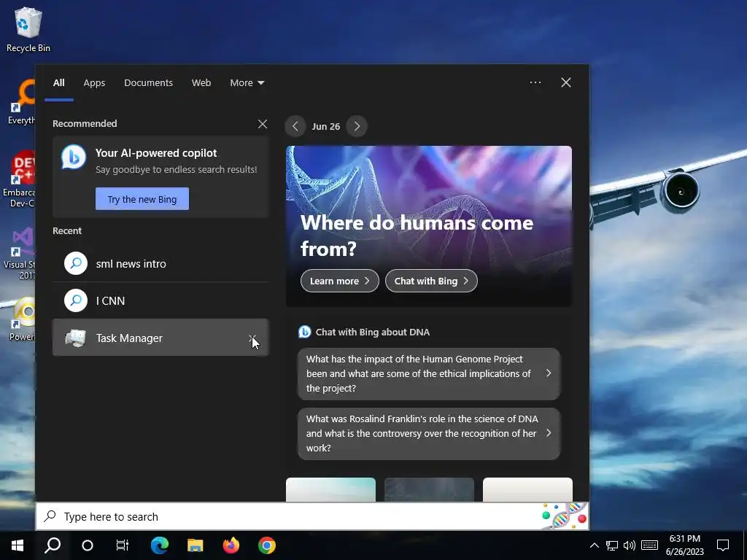Viewport: 747px width, 560px height.
Task: Click search icon beside I CNN
Action: click(76, 300)
